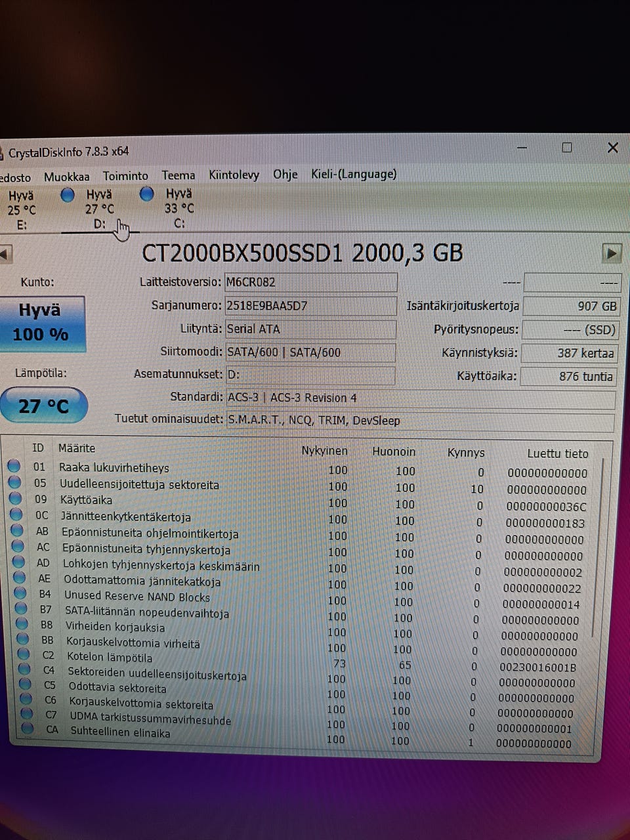630x840 pixels.
Task: Click status dot for Suhteellinen elinaika
Action: (27, 728)
